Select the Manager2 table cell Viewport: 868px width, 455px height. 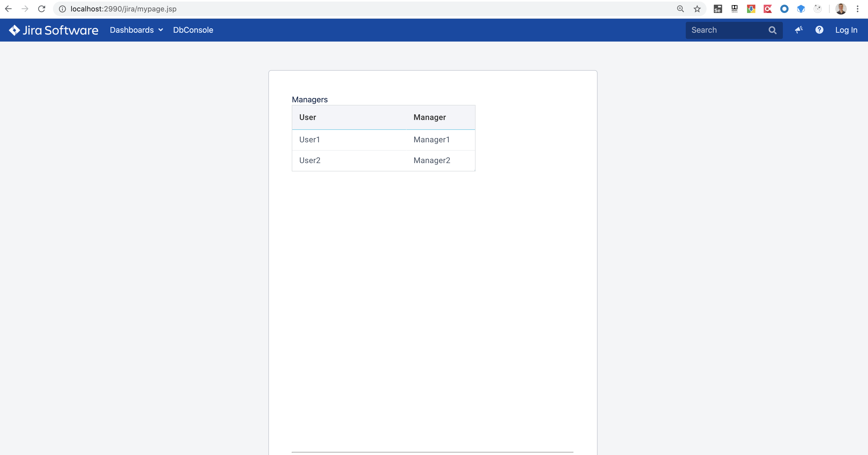tap(441, 161)
